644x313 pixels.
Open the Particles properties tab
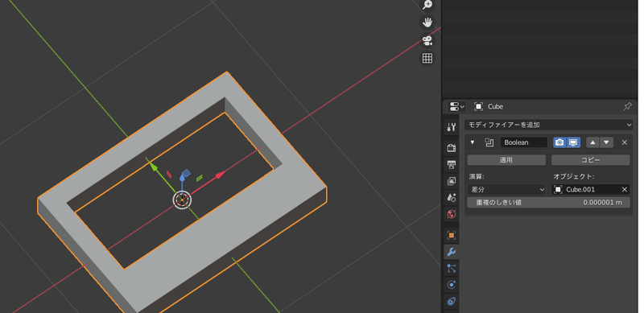pyautogui.click(x=452, y=268)
